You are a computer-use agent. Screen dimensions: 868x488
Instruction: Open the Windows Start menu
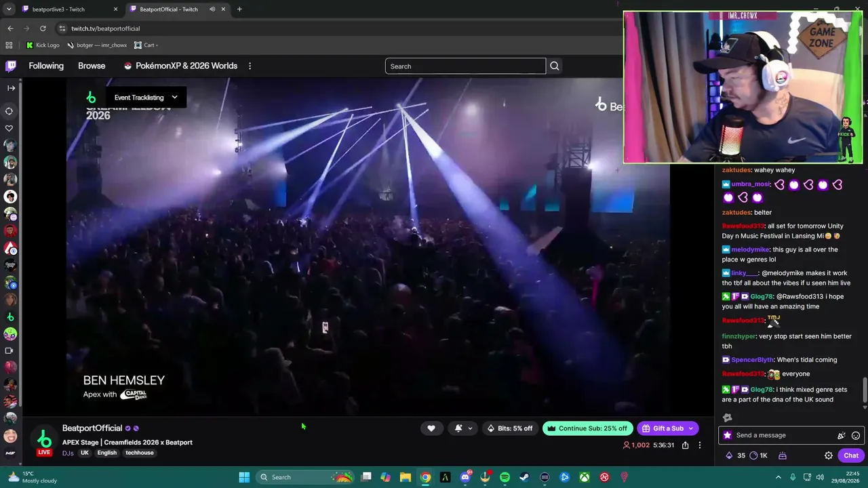click(x=244, y=477)
